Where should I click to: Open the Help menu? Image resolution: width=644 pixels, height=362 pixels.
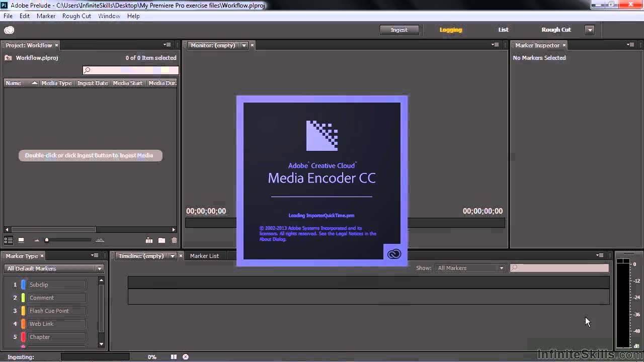(x=133, y=16)
